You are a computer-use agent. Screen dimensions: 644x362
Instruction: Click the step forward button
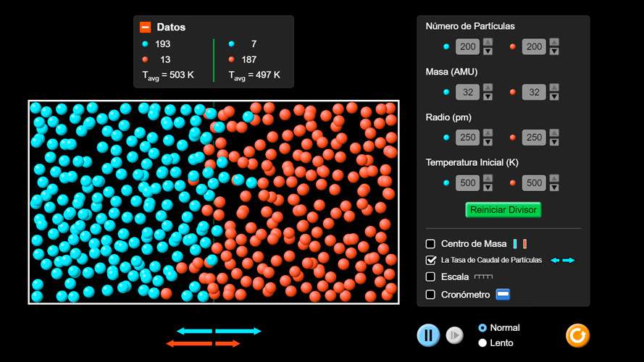pos(454,335)
